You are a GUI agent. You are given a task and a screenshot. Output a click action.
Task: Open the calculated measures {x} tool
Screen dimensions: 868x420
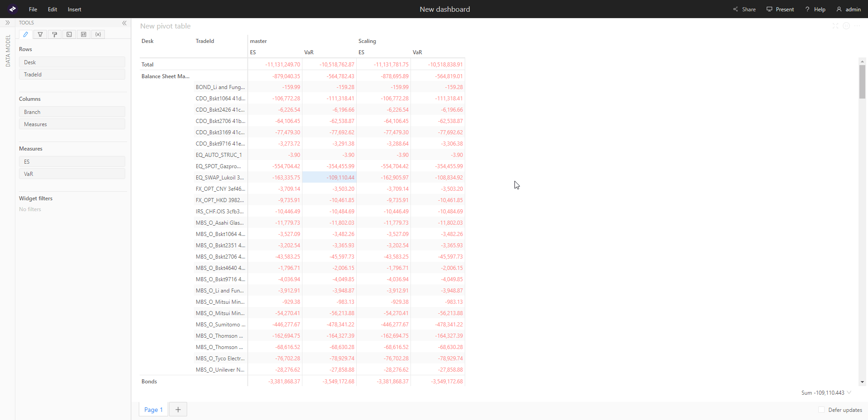(x=98, y=34)
